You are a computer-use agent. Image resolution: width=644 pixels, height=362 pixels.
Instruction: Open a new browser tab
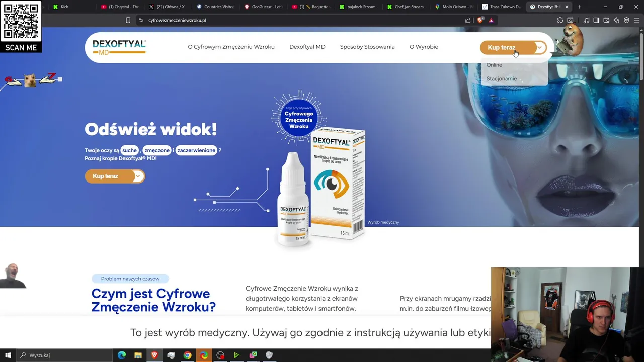579,7
